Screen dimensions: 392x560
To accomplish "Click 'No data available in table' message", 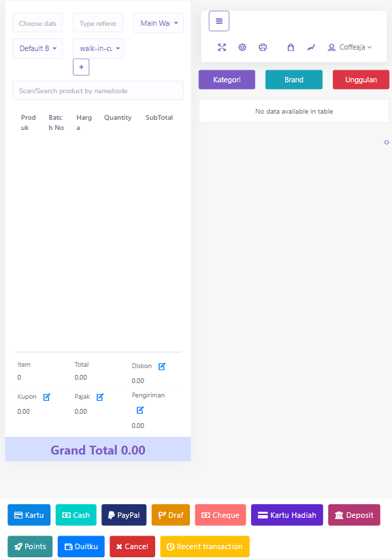I will [294, 112].
